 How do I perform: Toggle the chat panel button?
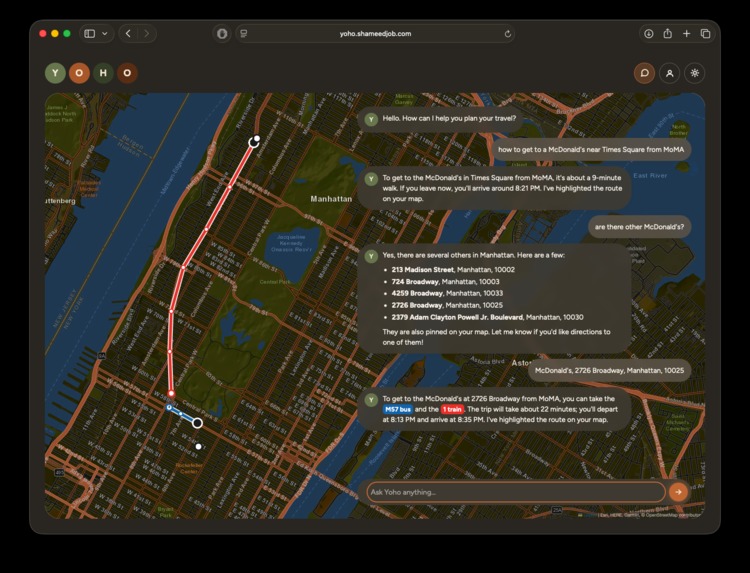click(x=644, y=73)
